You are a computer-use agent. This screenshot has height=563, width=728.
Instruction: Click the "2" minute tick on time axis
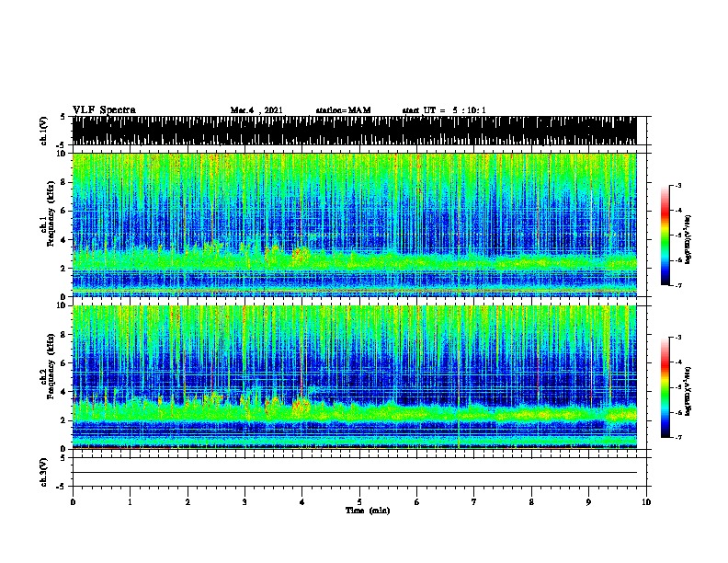click(x=188, y=502)
